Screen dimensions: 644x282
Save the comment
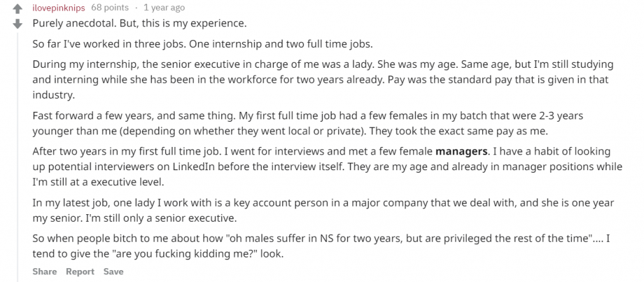[x=113, y=271]
